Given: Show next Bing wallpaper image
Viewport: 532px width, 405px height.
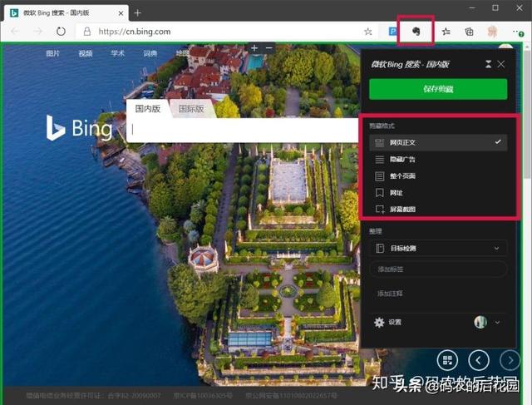Looking at the screenshot, I should tap(510, 360).
